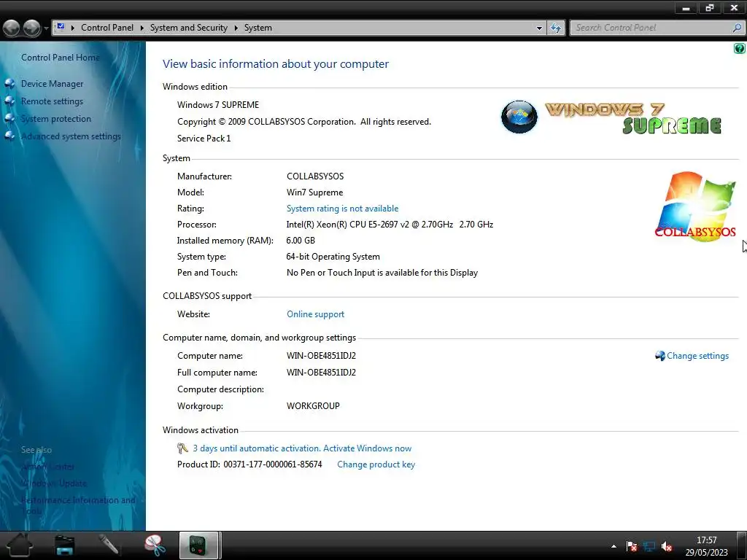Select the COLLABSYSOS manufacturer value

point(315,176)
